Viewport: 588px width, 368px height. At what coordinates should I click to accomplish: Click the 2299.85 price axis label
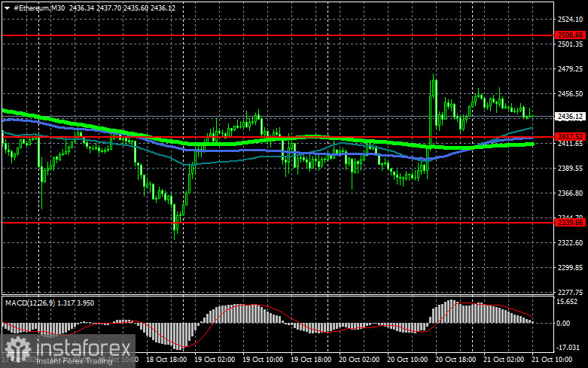click(571, 268)
